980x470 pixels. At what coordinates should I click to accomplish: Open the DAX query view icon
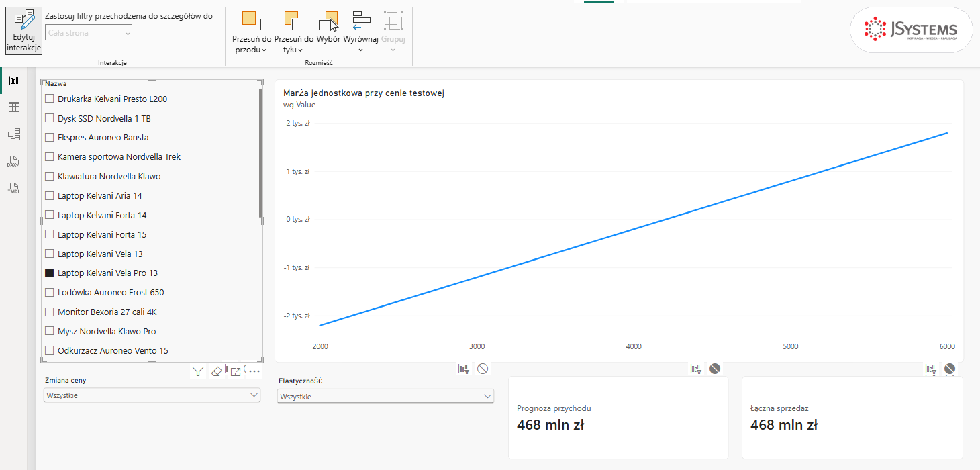(13, 161)
